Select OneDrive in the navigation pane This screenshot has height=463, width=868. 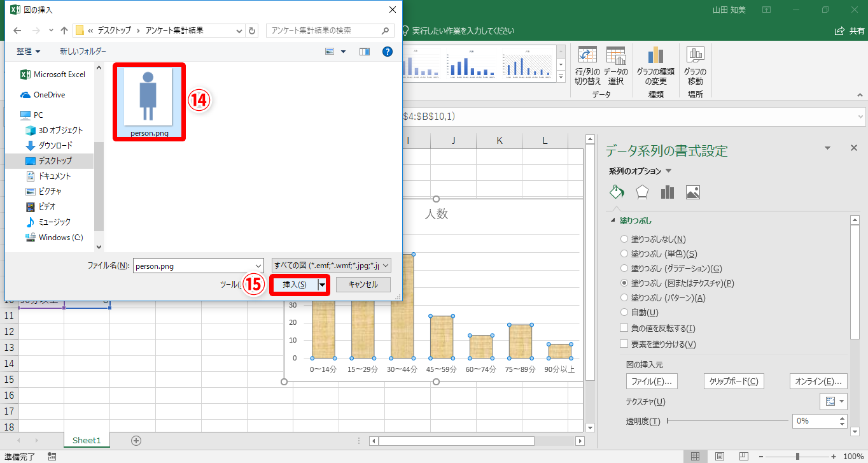pyautogui.click(x=43, y=95)
